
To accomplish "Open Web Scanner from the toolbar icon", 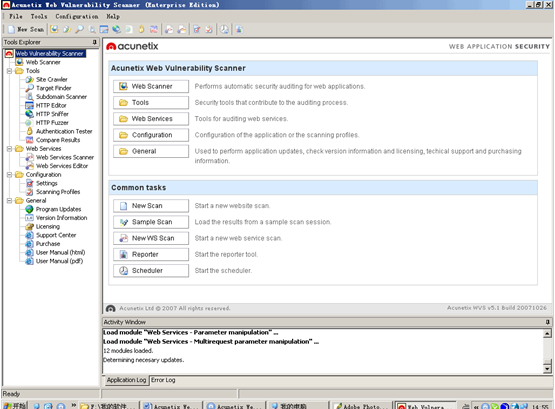I will coord(54,29).
